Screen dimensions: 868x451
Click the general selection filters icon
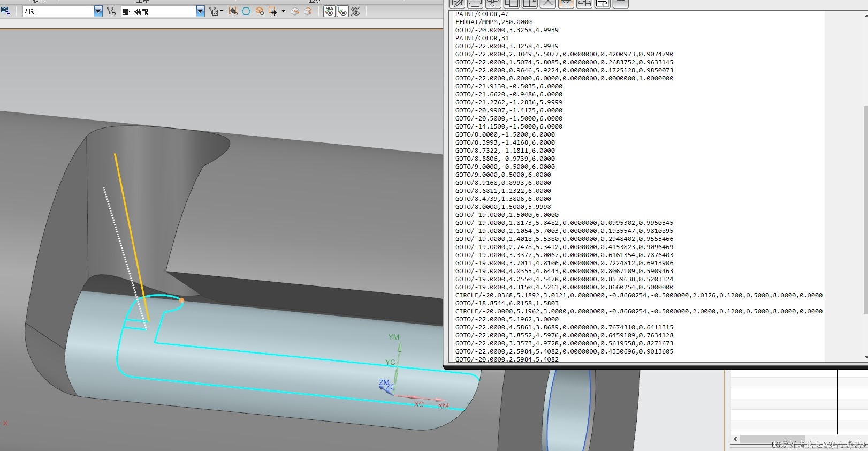(214, 11)
